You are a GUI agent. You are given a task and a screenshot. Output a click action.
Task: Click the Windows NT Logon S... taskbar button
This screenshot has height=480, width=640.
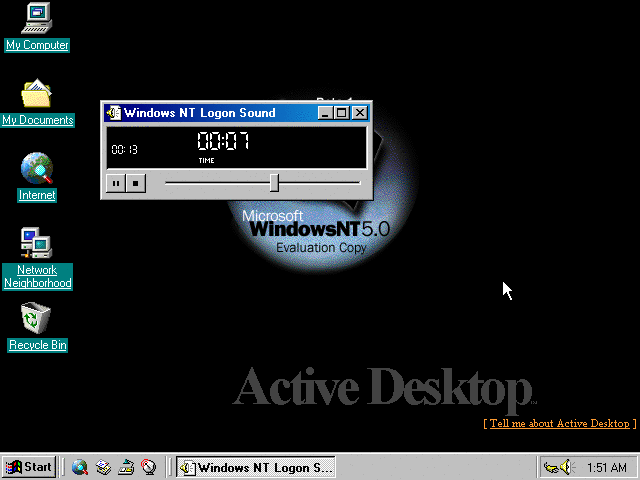[256, 467]
